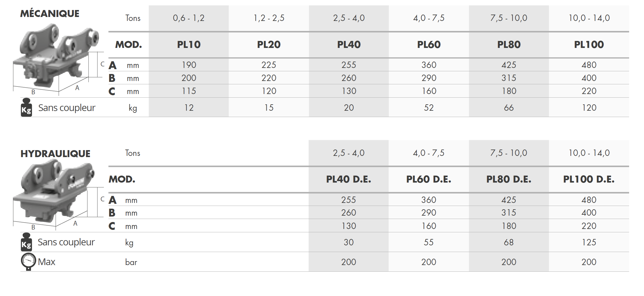Select the 125 kg weight value cell
Image resolution: width=644 pixels, height=296 pixels.
click(589, 242)
